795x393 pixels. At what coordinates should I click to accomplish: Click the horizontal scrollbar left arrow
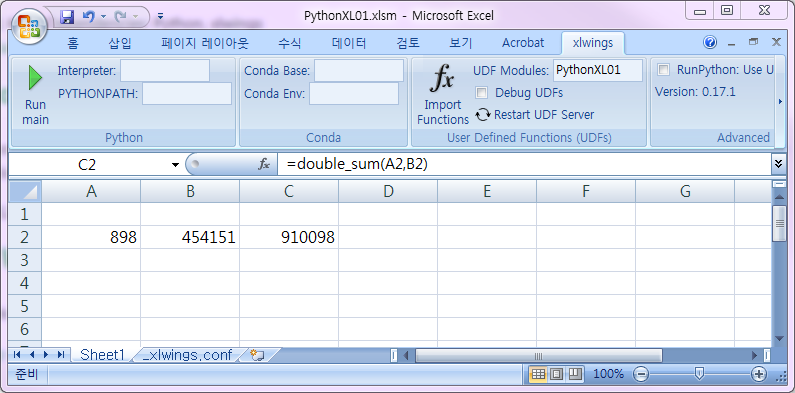[x=406, y=355]
